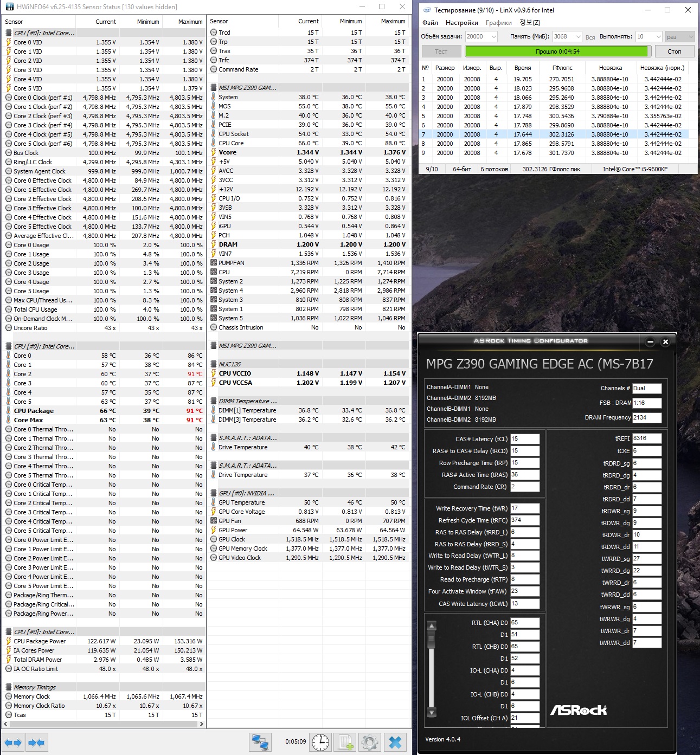The image size is (700, 755).
Task: Open the Файл menu in LinX
Action: point(430,23)
